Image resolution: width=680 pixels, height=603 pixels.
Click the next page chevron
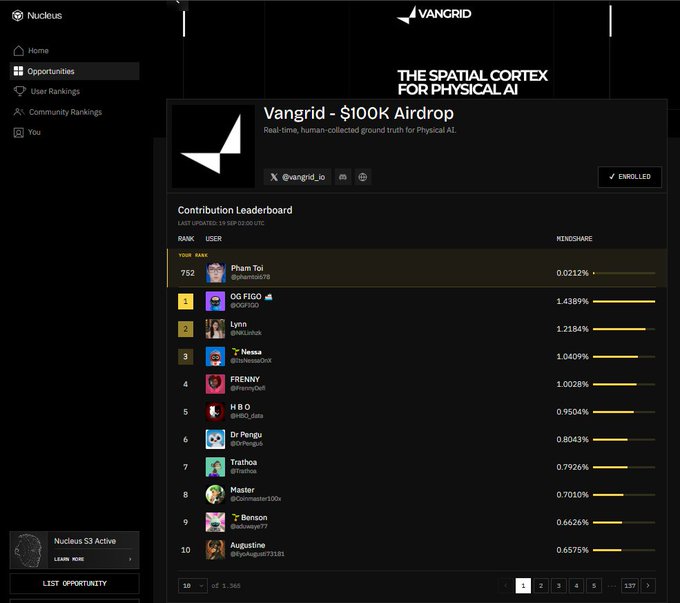tap(648, 586)
